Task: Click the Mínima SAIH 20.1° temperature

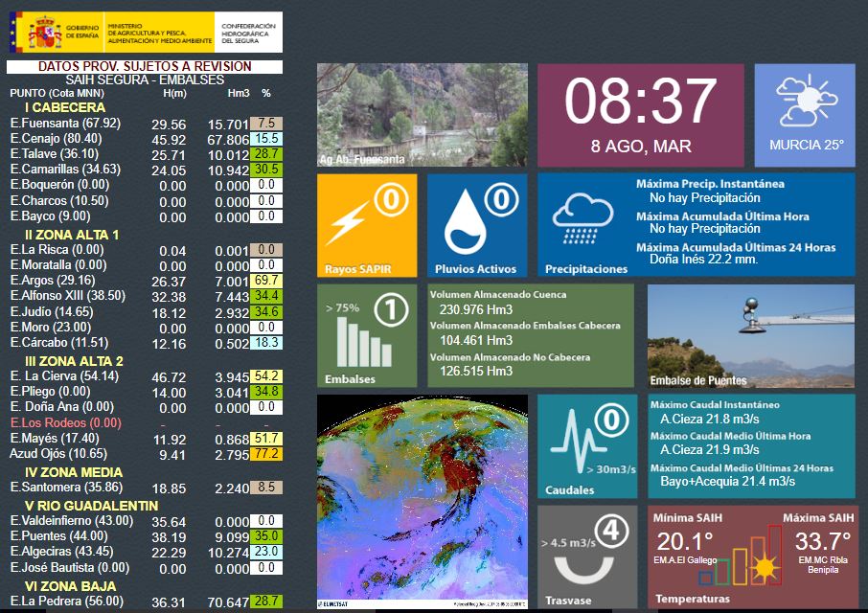Action: (x=684, y=541)
